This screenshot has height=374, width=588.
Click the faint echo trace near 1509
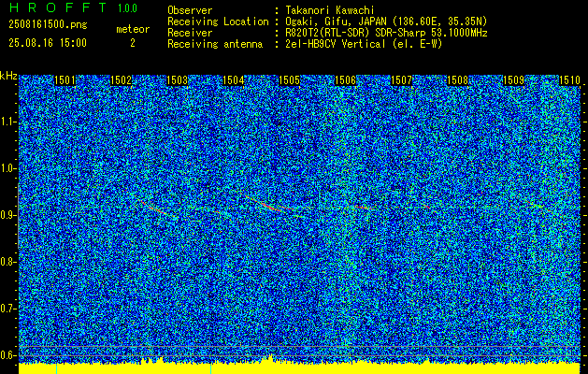537,206
